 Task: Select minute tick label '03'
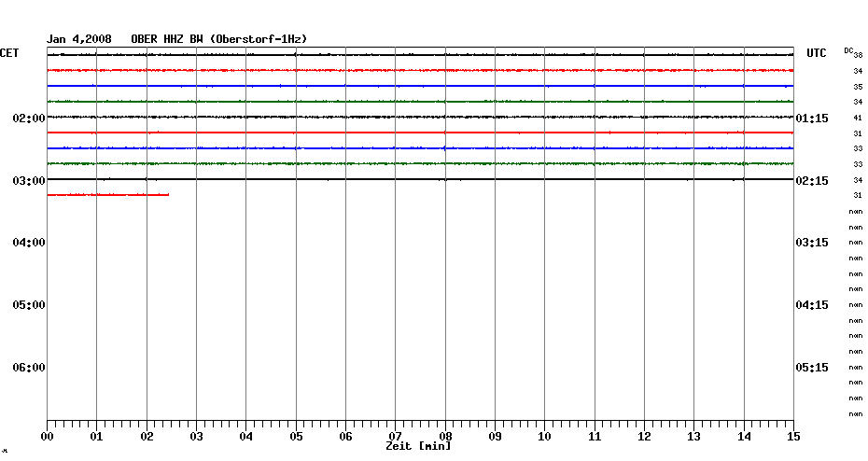click(197, 436)
